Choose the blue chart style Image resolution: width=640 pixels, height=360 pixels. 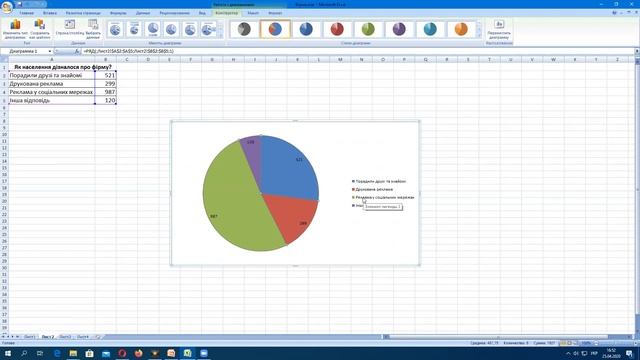click(306, 29)
